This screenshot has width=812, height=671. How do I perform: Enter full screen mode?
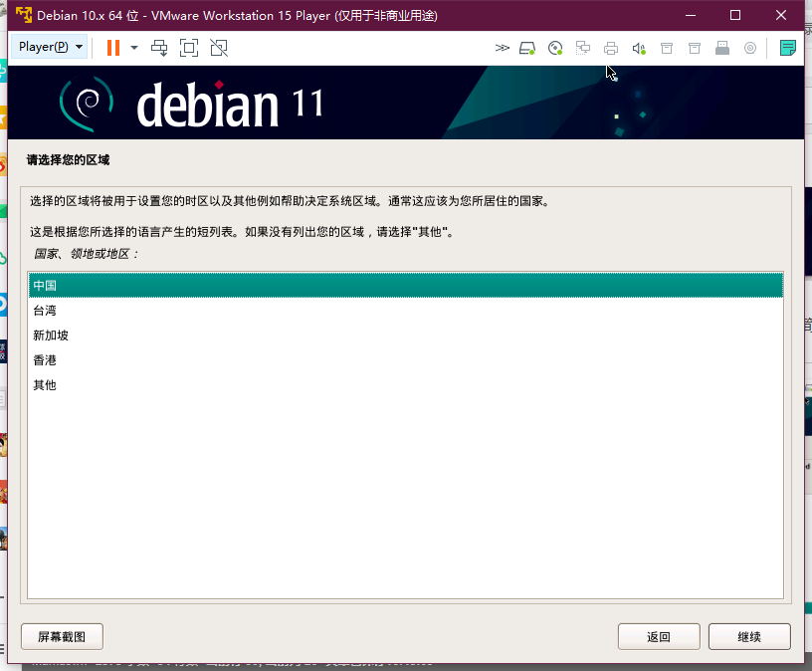[x=189, y=48]
